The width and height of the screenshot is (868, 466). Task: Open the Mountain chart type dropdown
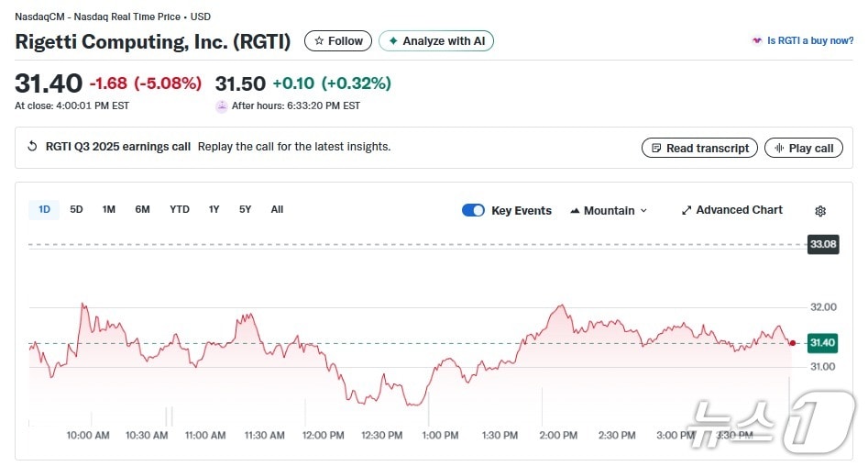[609, 210]
